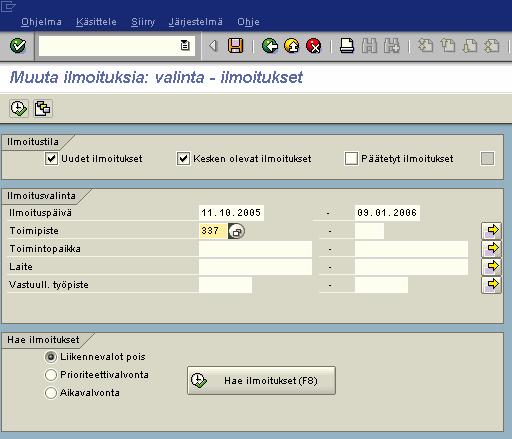This screenshot has height=439, width=512.
Task: Click Ilmoituspäivä end date field 09.01.2006
Action: (387, 213)
